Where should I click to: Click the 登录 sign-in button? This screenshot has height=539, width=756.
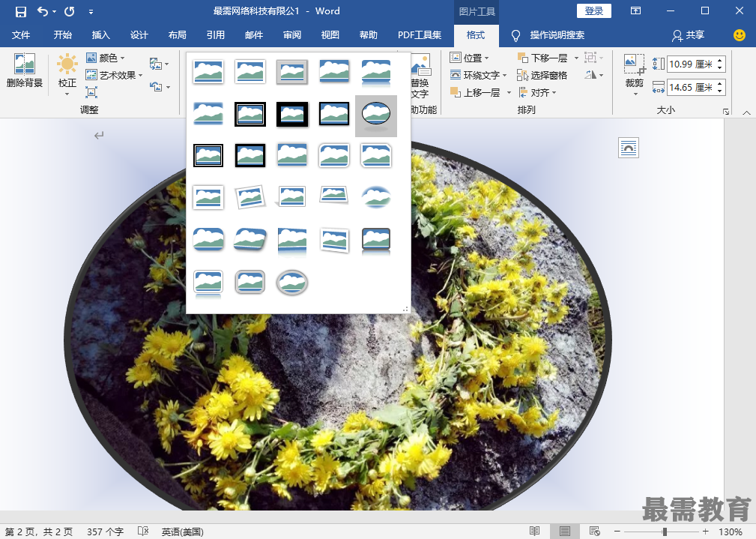coord(594,11)
